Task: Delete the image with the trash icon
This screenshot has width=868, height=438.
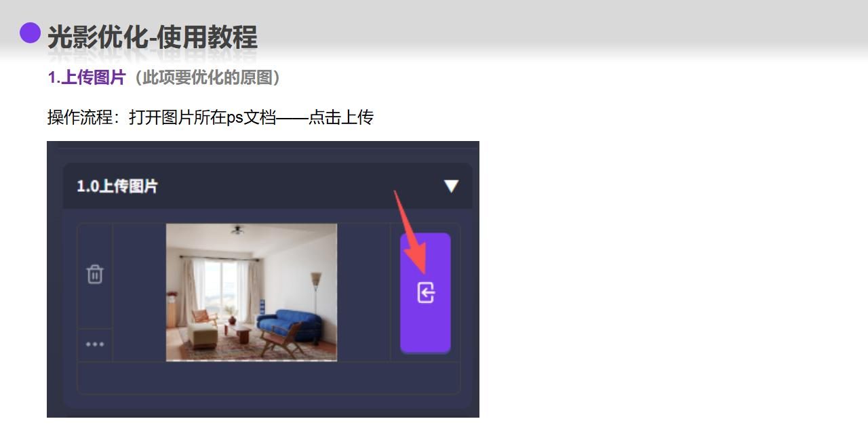Action: 95,274
